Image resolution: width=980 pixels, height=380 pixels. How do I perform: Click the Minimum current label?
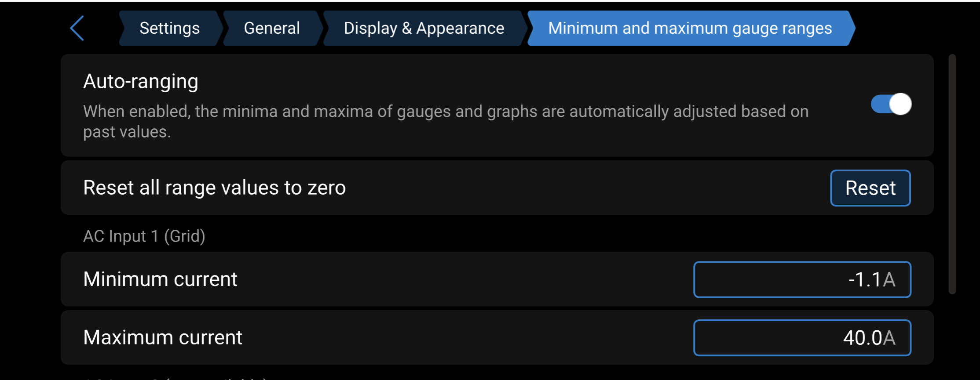pos(160,279)
